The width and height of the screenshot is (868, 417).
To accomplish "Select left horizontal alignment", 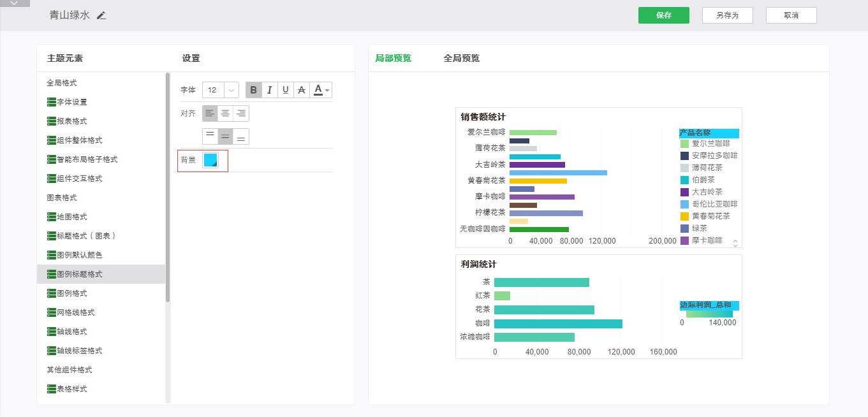I will pyautogui.click(x=210, y=113).
